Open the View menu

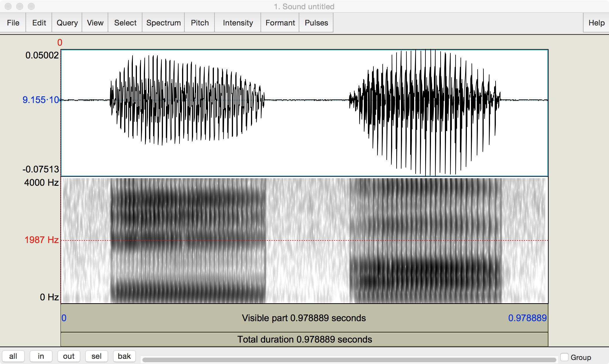click(95, 23)
